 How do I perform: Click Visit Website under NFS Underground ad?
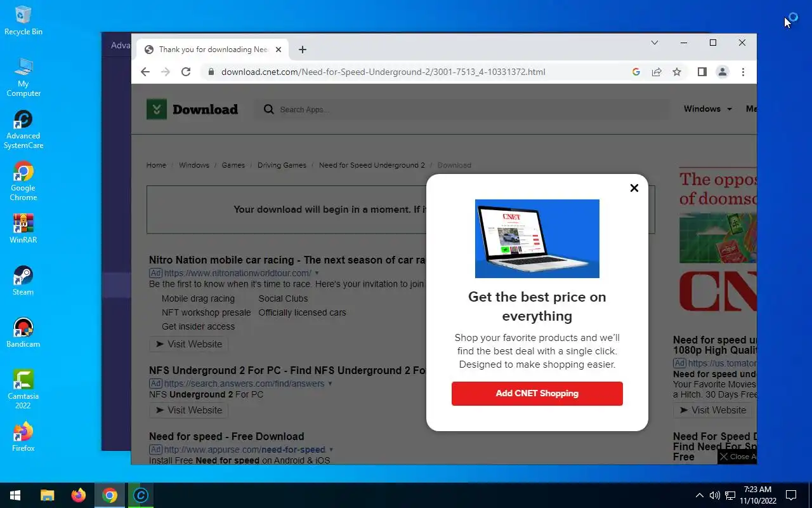pos(188,410)
